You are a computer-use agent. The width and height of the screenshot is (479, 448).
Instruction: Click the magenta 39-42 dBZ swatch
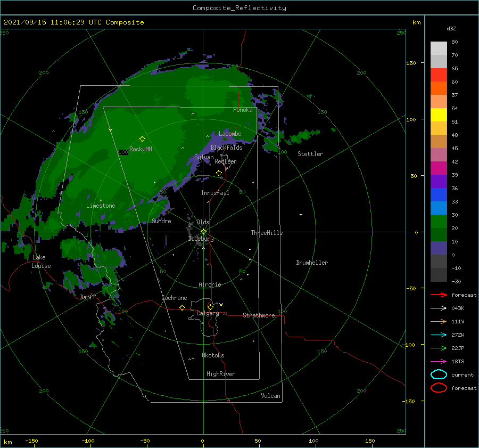click(x=439, y=168)
